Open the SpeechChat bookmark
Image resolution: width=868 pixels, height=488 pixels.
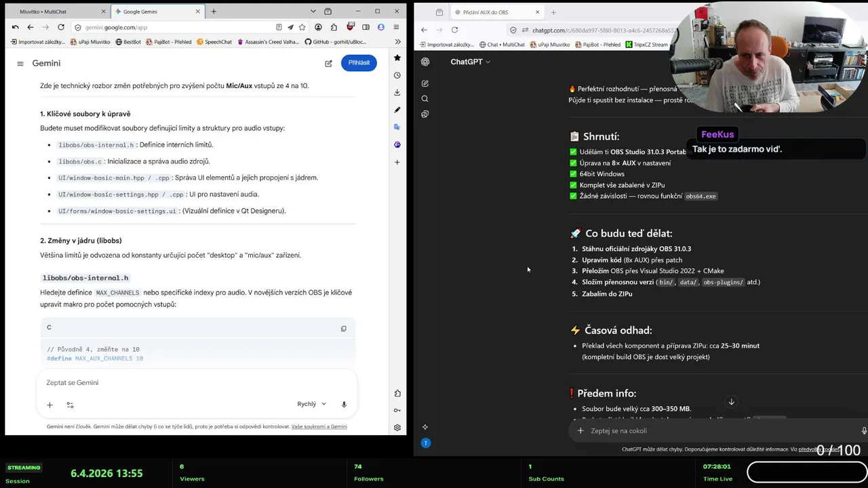214,42
